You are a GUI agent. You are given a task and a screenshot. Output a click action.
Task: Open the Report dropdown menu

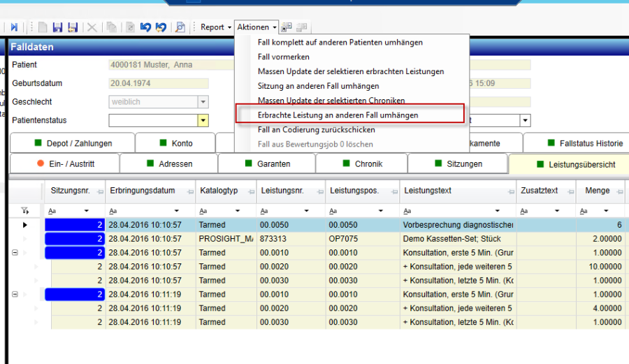pos(216,27)
